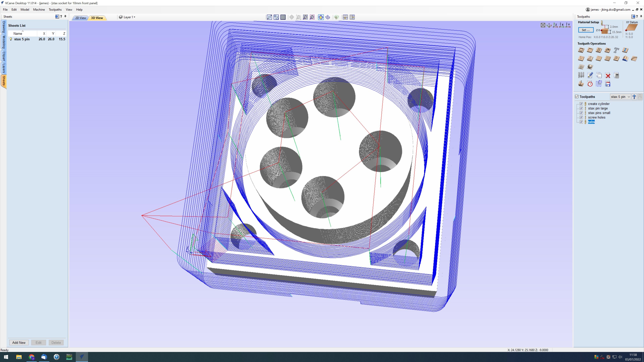This screenshot has width=644, height=362.
Task: Click Zoom to Selected view icon
Action: coord(312,17)
